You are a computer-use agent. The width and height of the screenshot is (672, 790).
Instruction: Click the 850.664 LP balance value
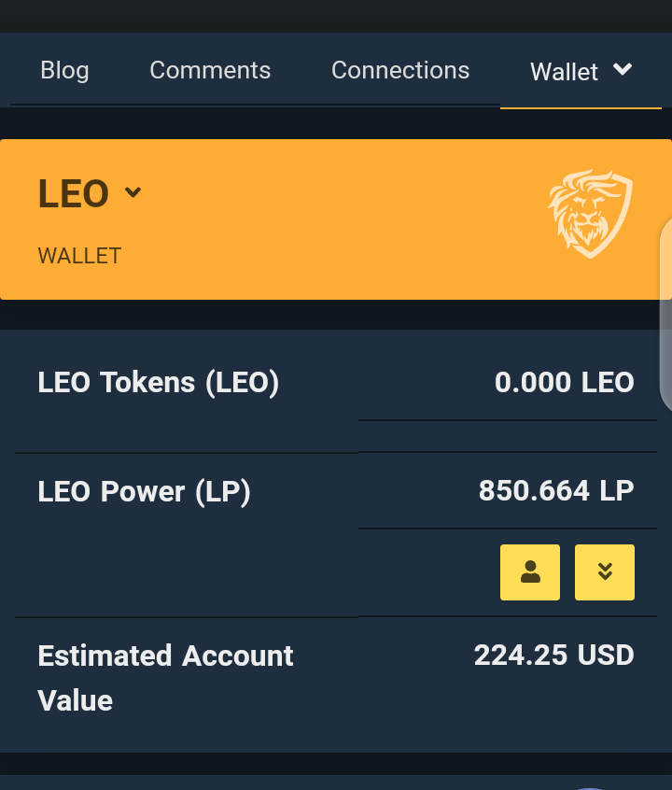coord(556,491)
